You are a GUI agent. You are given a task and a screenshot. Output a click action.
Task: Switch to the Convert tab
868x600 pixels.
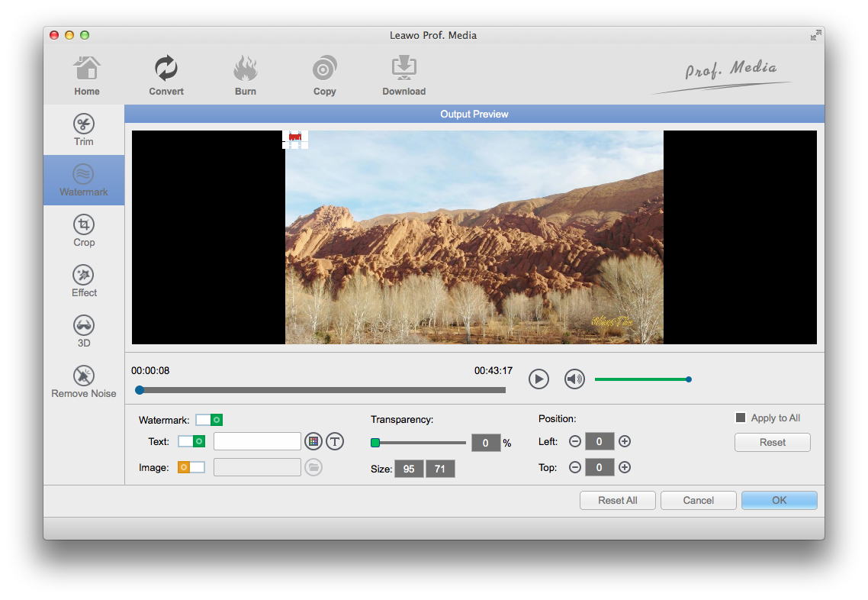point(166,76)
